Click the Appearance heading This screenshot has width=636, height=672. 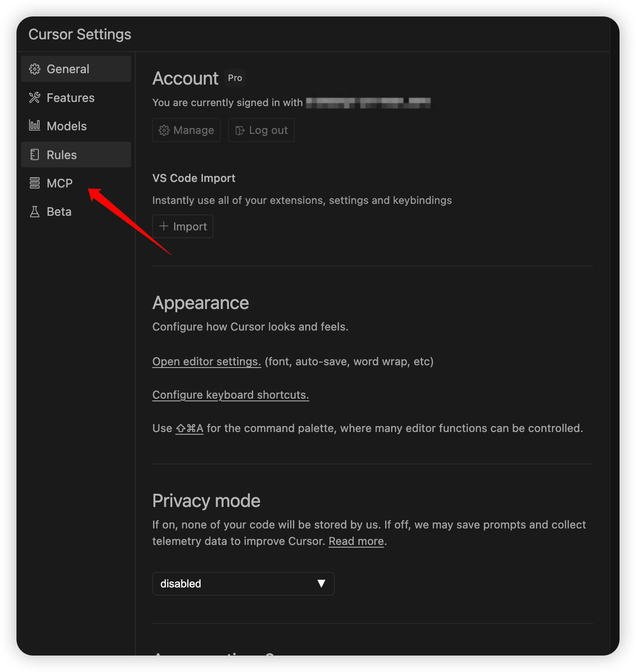pos(201,303)
